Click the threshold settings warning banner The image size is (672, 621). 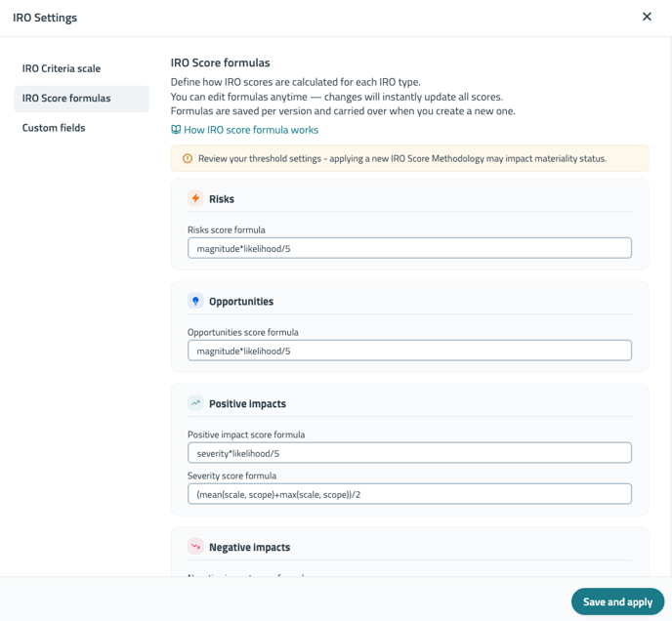pyautogui.click(x=409, y=158)
